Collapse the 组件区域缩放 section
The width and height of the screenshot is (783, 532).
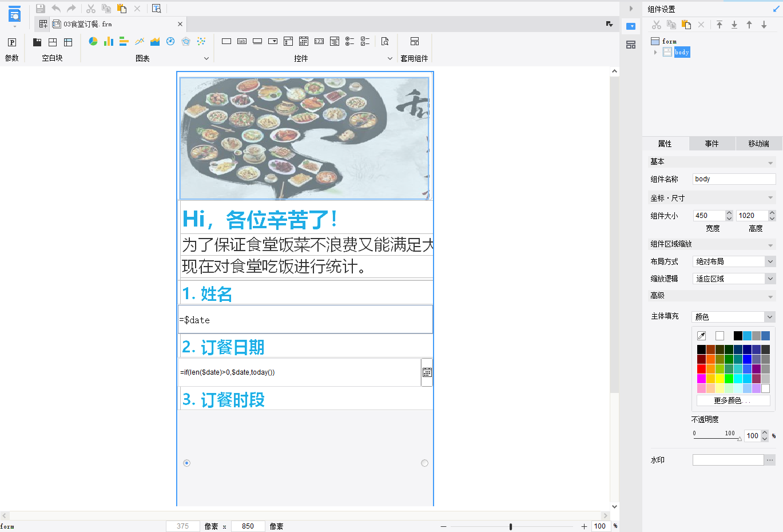(770, 245)
